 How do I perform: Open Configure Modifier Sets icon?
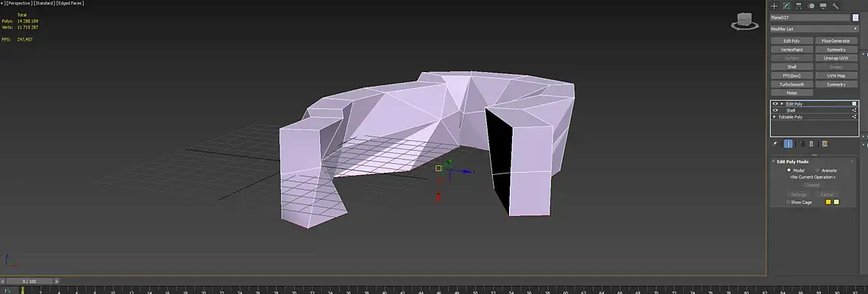click(x=825, y=143)
